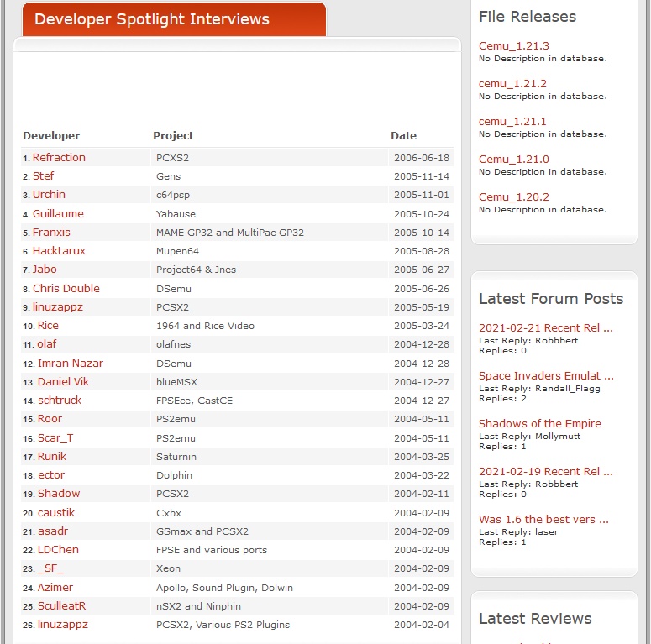Open the ector Dolphin interview
The image size is (651, 644).
pos(51,475)
